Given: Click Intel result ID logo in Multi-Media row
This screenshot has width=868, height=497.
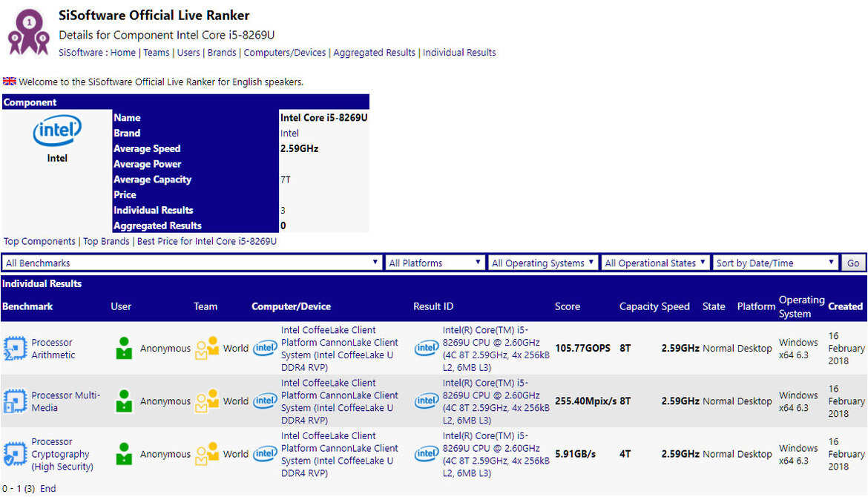Looking at the screenshot, I should [x=427, y=401].
